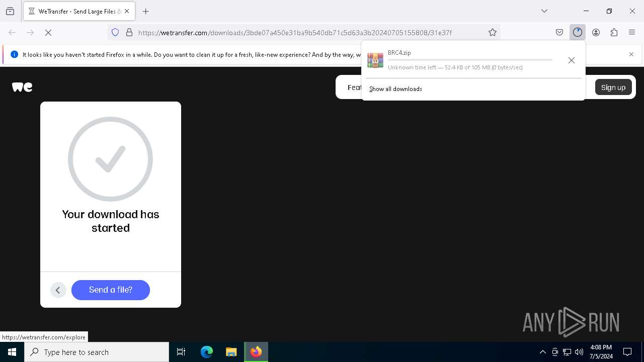View site security padlock info
Screen dimensions: 644x362
point(129,32)
